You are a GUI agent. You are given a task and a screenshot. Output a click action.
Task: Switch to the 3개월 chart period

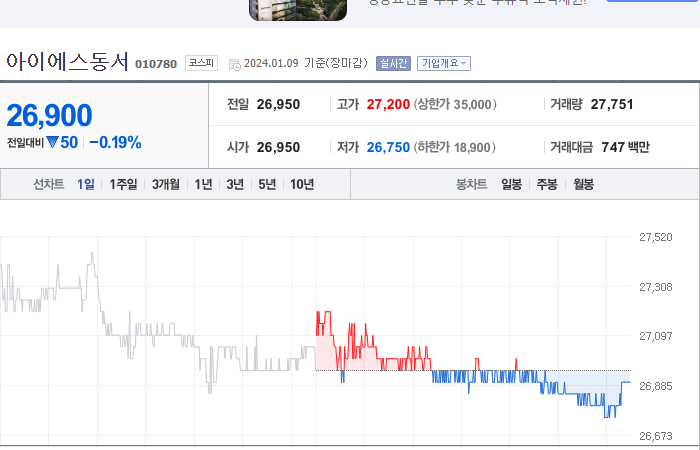click(166, 184)
